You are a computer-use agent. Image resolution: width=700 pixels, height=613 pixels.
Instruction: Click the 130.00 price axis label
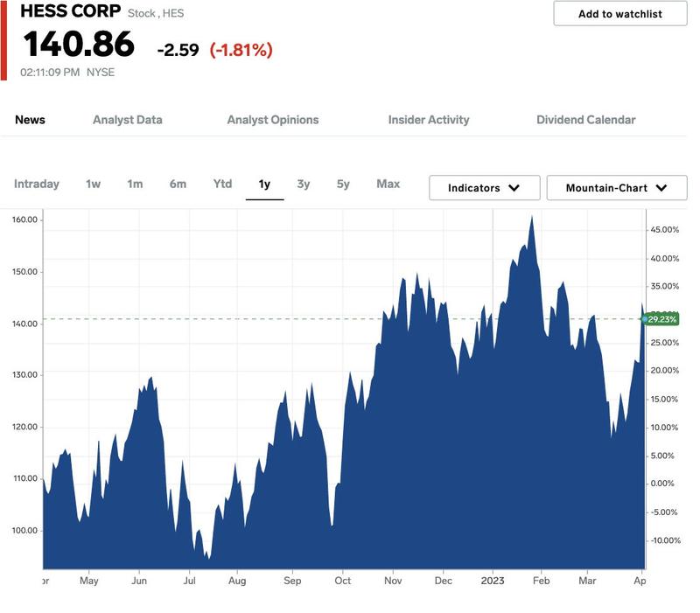(x=25, y=375)
